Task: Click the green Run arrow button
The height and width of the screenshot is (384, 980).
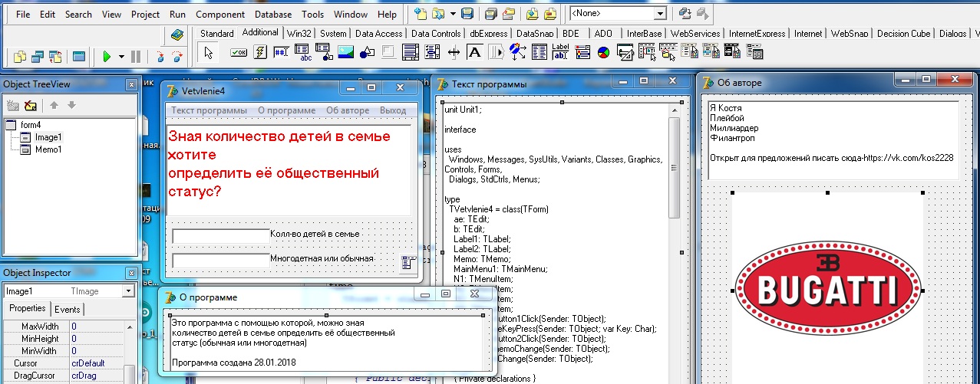Action: [107, 57]
